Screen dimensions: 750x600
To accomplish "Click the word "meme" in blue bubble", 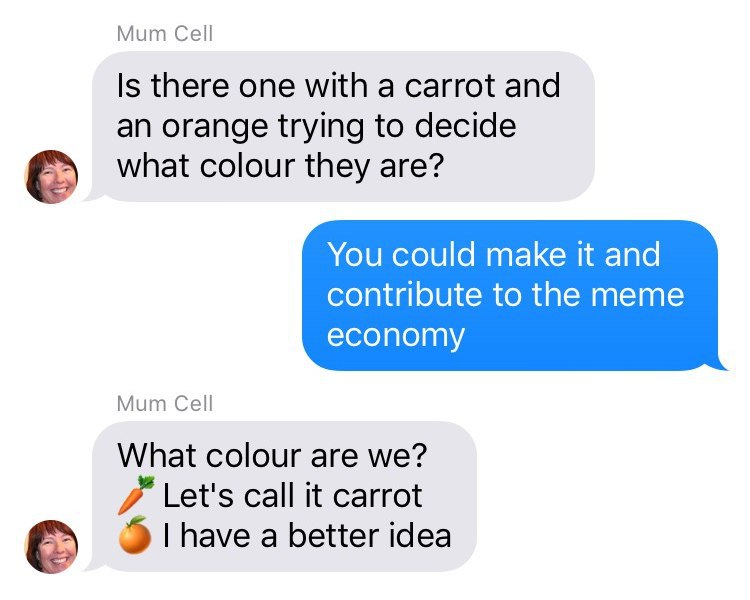I will click(x=638, y=294).
